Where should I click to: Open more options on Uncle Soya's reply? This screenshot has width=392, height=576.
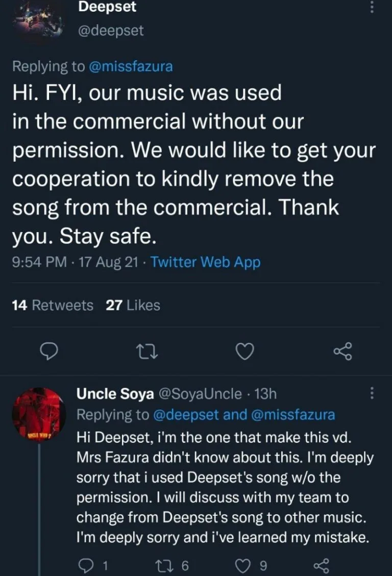tap(372, 393)
